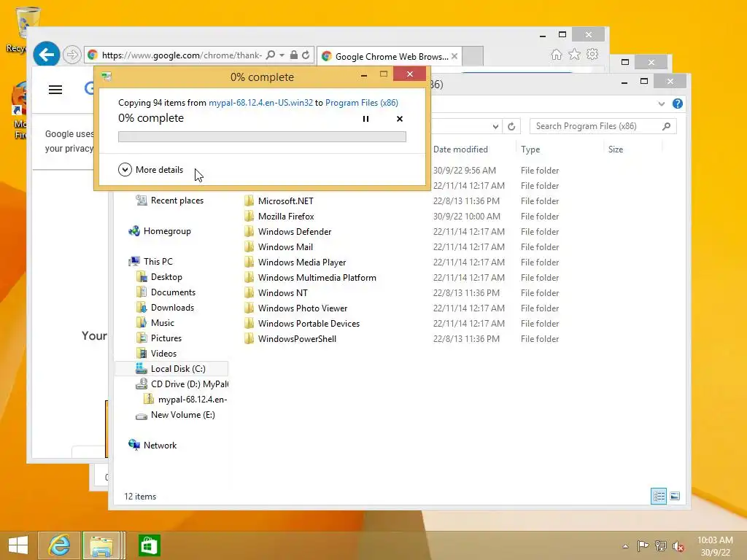The height and width of the screenshot is (560, 747).
Task: Click the copy progress bar
Action: [262, 137]
